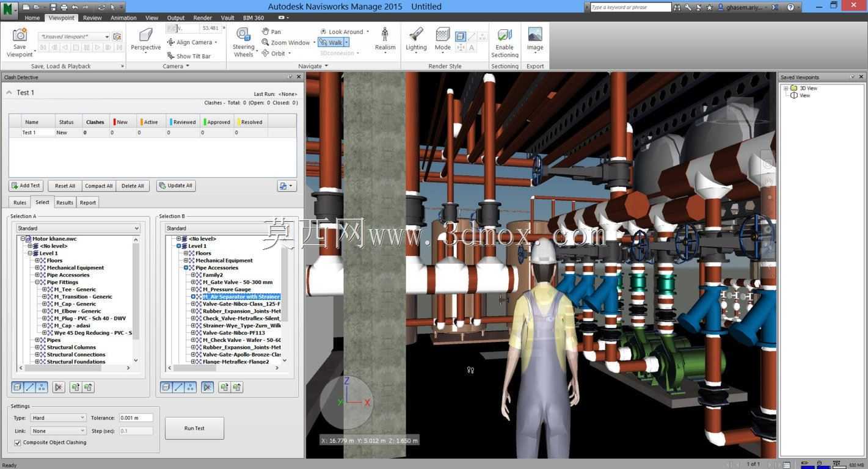This screenshot has width=868, height=469.
Task: Collapse the Test 1 header chevron
Action: (x=9, y=93)
